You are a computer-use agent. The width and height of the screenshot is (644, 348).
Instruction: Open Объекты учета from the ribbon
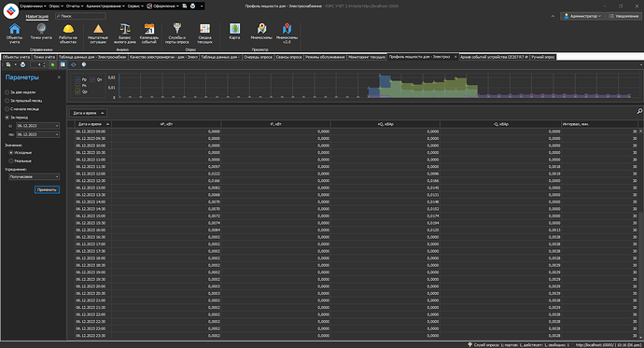(14, 34)
